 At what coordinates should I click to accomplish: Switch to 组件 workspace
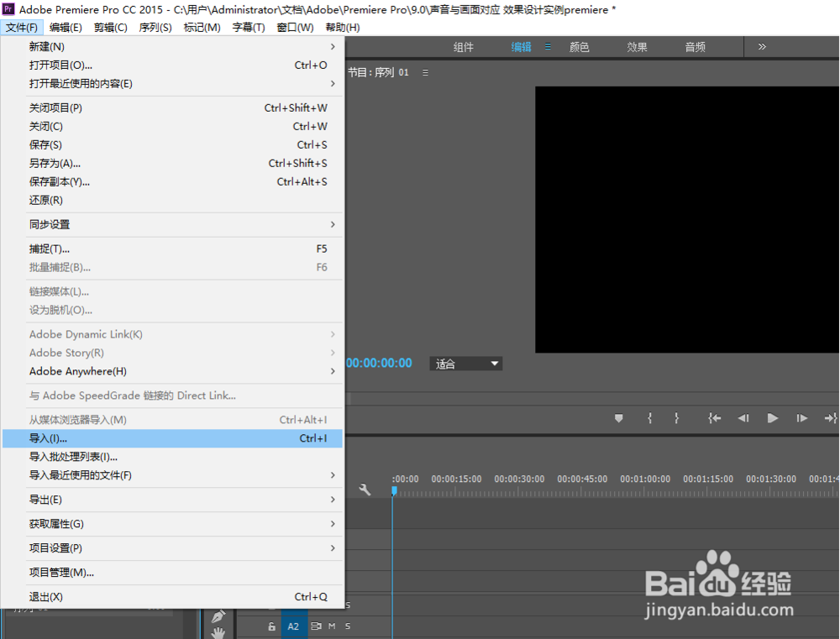click(x=464, y=47)
